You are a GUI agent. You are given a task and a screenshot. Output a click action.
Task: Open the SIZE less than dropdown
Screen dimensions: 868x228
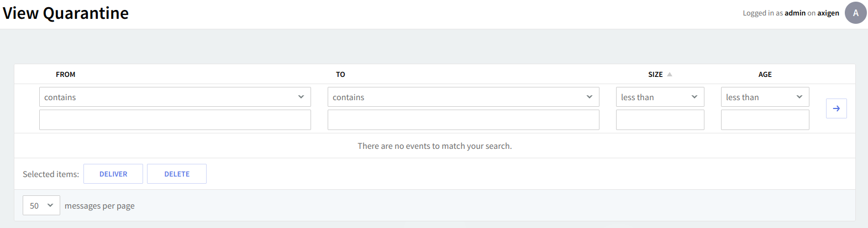(x=660, y=97)
